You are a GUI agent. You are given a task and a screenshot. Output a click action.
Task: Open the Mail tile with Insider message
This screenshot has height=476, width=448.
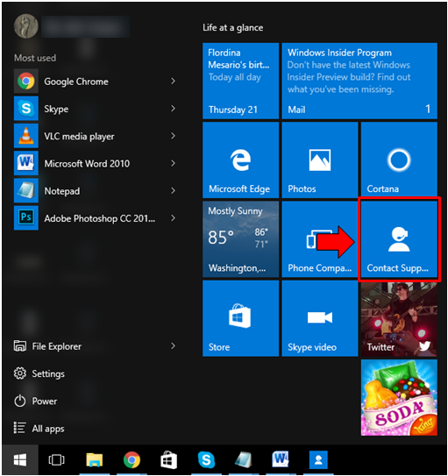[x=359, y=81]
